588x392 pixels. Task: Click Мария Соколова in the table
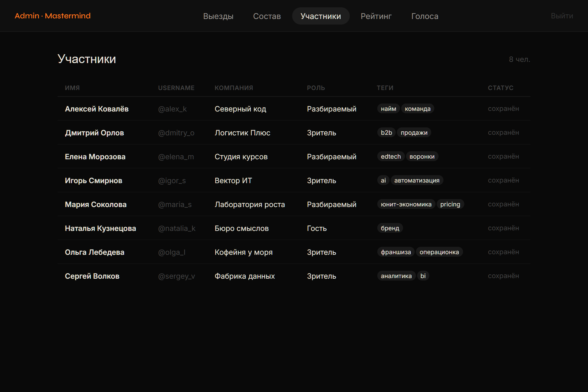96,204
